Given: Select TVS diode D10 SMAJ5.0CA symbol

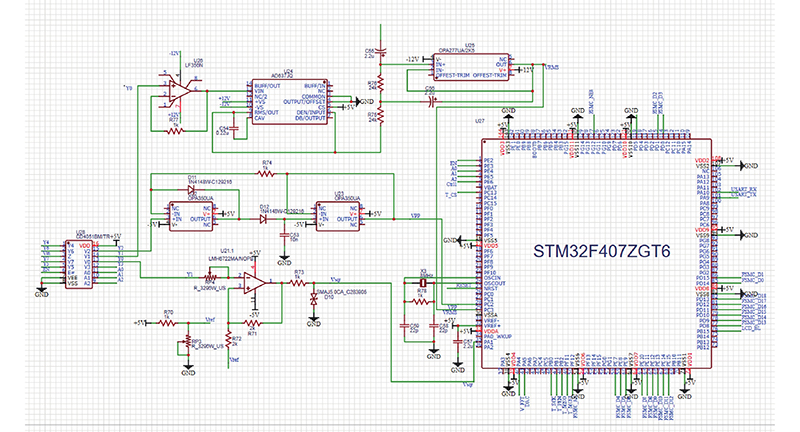Looking at the screenshot, I should click(314, 300).
